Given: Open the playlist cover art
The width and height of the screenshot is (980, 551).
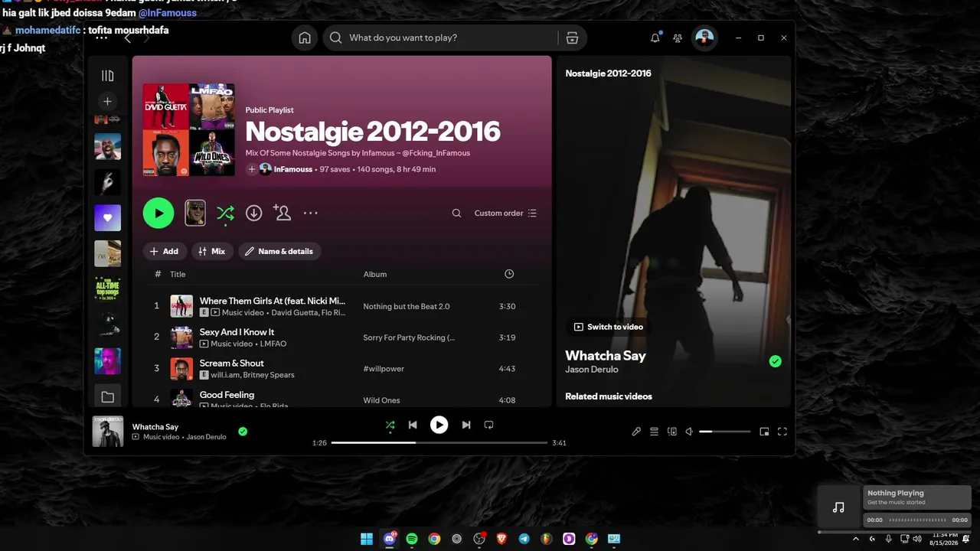Looking at the screenshot, I should 188,129.
